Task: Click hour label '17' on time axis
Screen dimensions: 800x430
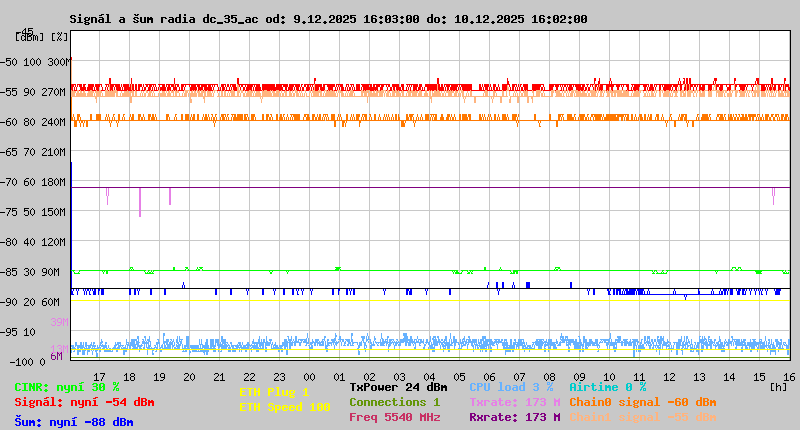Action: (x=99, y=377)
